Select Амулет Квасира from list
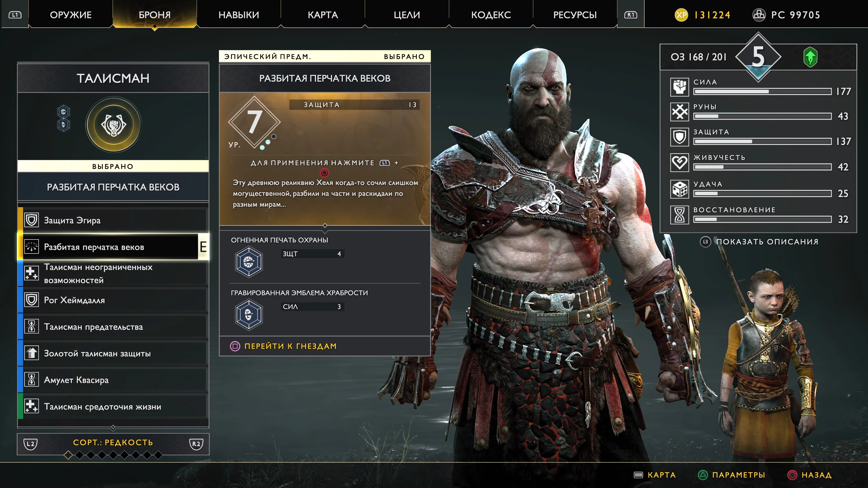868x488 pixels. tap(113, 380)
